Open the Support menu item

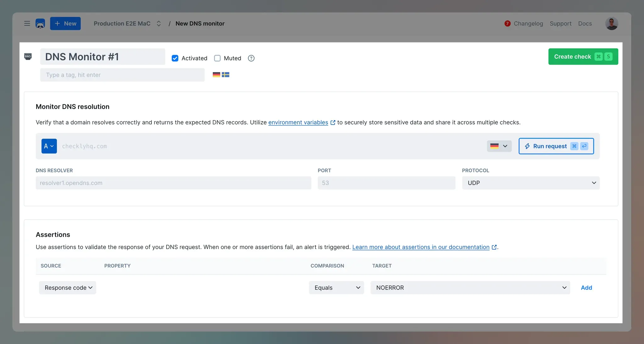click(560, 24)
